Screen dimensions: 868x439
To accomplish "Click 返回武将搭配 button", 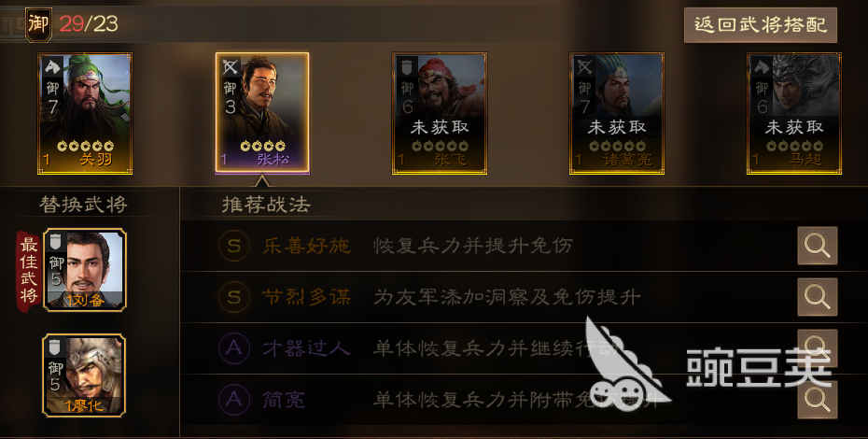I will coord(760,25).
